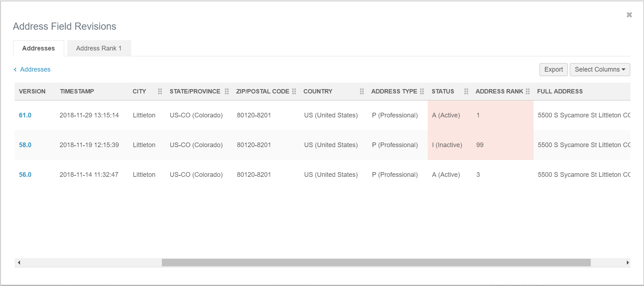The image size is (644, 286).
Task: Click the Address Rank column grip icon
Action: click(x=527, y=91)
